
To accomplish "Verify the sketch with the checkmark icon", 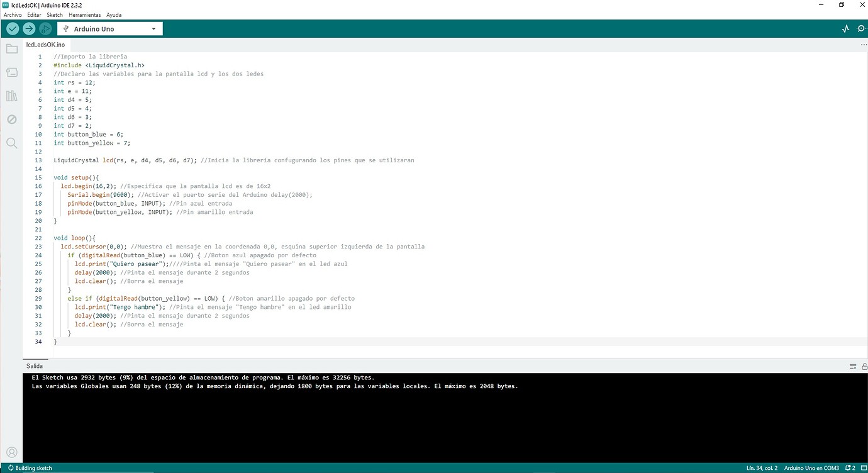I will click(12, 28).
